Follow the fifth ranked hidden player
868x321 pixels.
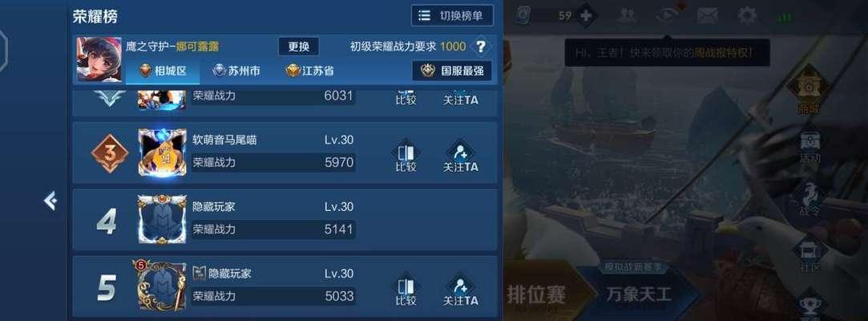pyautogui.click(x=461, y=290)
